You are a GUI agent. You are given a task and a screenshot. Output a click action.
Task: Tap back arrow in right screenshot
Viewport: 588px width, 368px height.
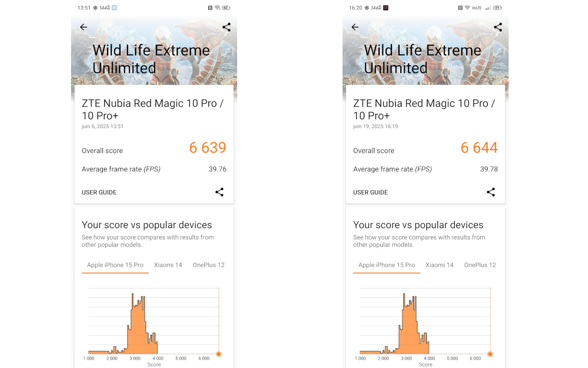click(355, 27)
